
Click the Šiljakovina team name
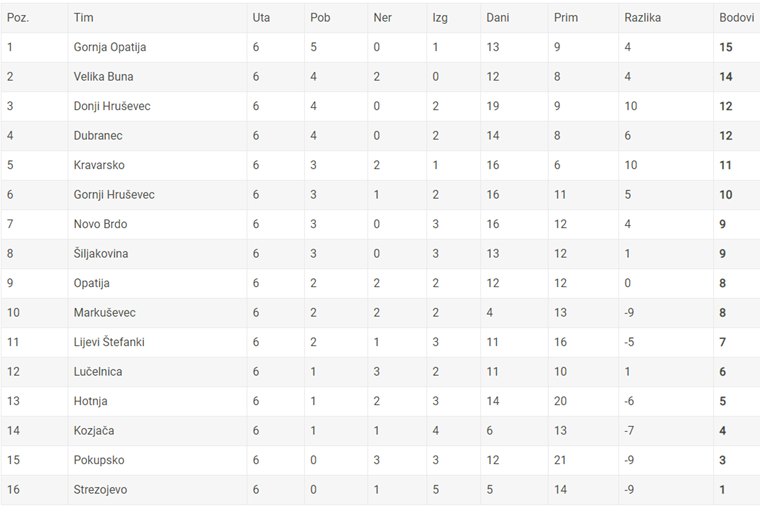pos(101,254)
